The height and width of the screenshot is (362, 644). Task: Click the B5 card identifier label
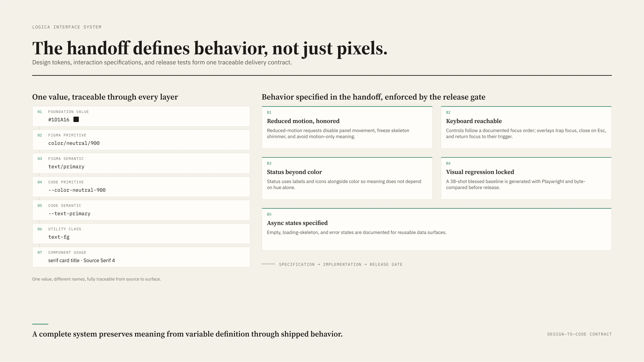point(269,214)
